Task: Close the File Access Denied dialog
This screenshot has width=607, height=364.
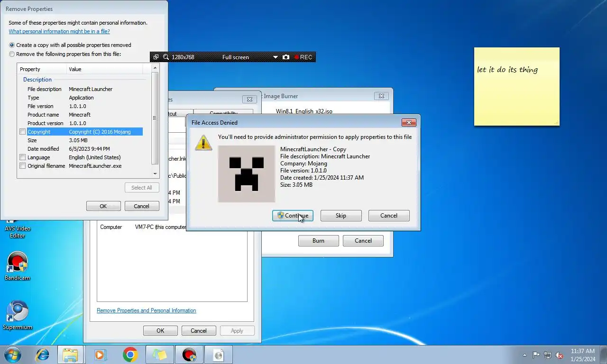Action: [x=409, y=123]
